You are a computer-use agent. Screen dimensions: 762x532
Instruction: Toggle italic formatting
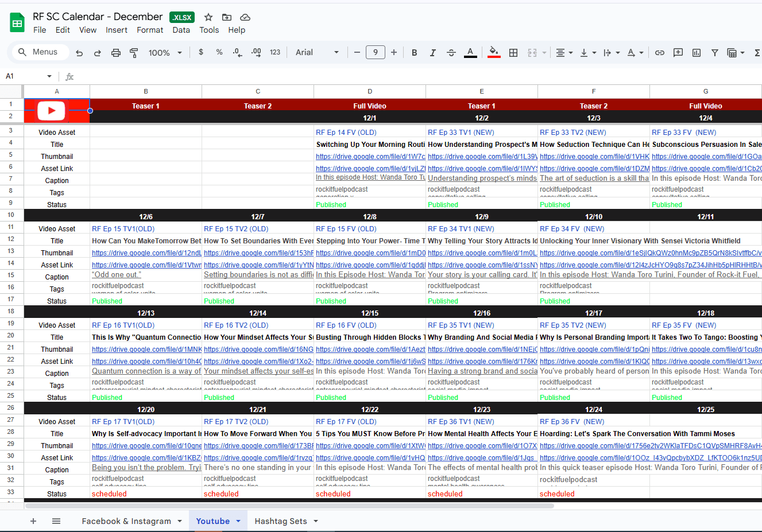pyautogui.click(x=433, y=52)
